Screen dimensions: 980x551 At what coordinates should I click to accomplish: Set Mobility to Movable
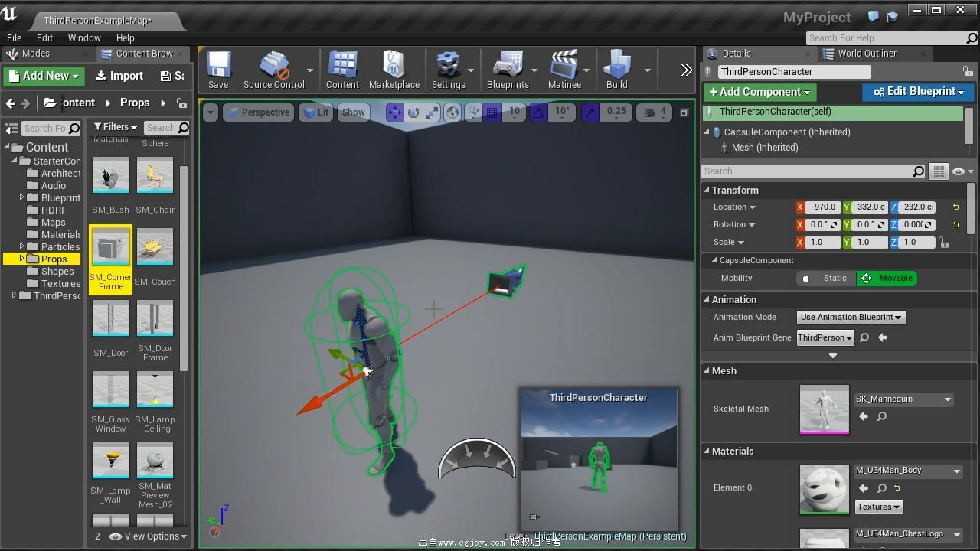887,279
